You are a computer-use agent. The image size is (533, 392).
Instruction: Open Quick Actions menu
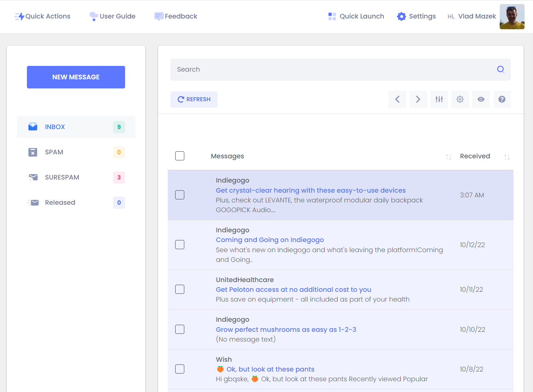[42, 16]
